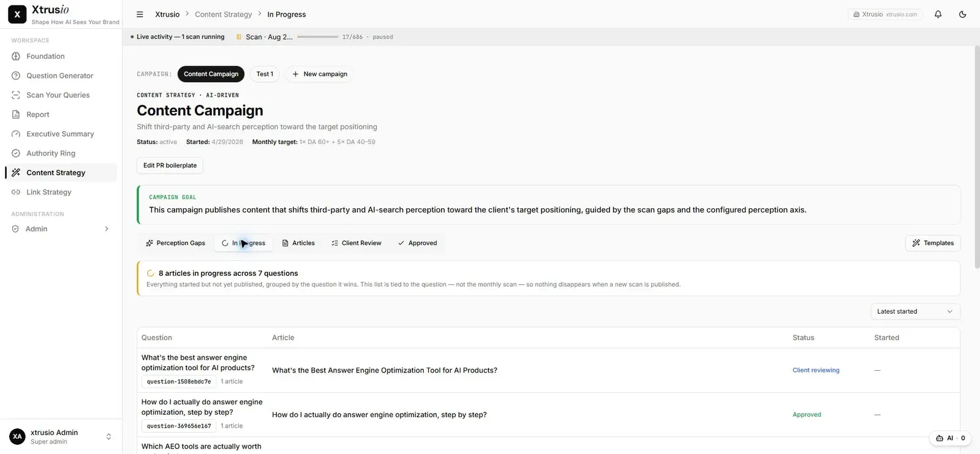Open the AI assistant button
The height and width of the screenshot is (454, 980).
[950, 438]
